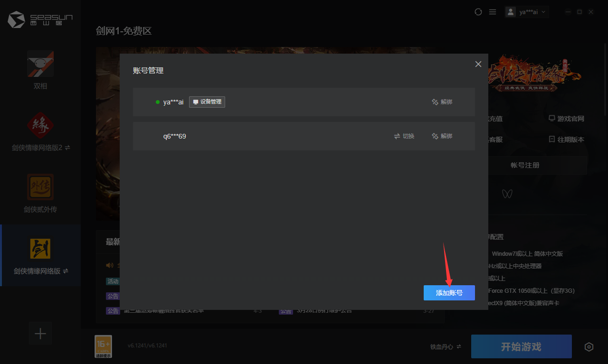The width and height of the screenshot is (608, 364).
Task: Click the 16+ age rating icon
Action: (103, 346)
